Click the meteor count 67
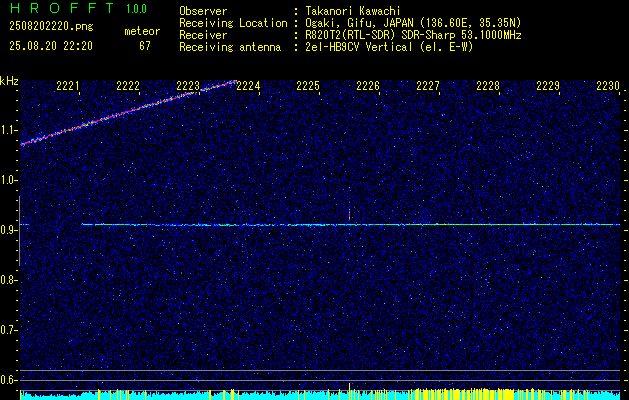The image size is (629, 400). tap(145, 46)
